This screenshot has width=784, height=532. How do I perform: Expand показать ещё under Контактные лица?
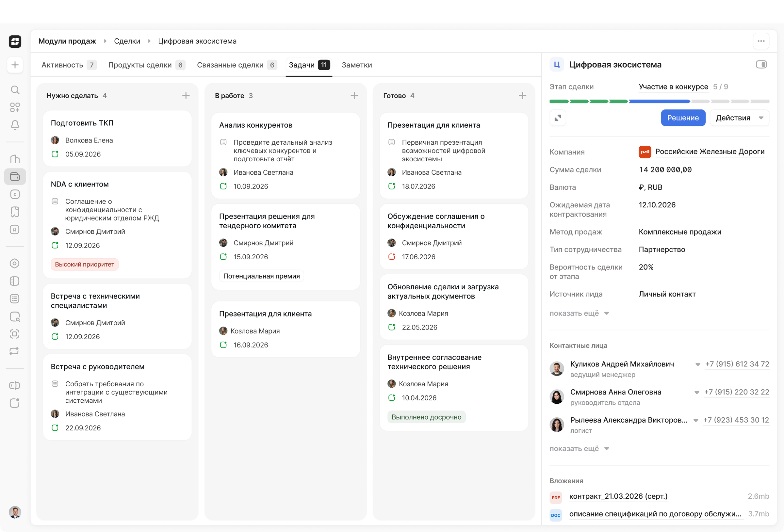579,449
